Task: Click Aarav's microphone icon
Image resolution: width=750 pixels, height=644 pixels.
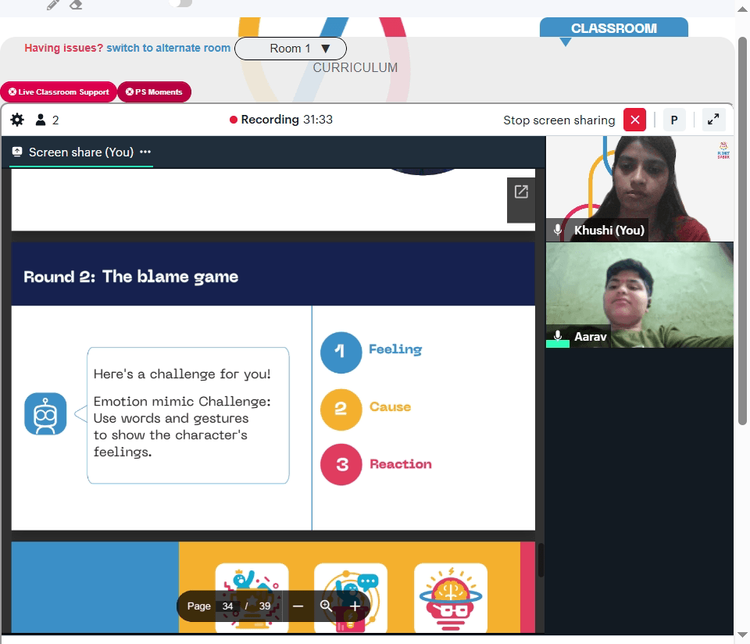Action: tap(557, 336)
